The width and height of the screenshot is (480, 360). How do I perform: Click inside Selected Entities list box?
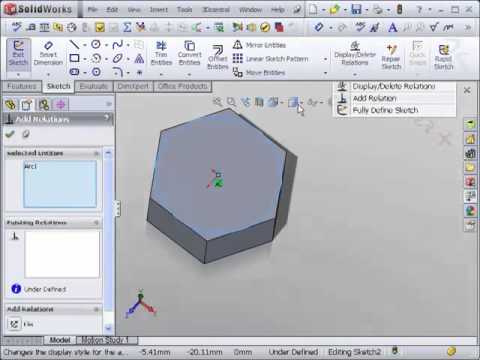60,184
